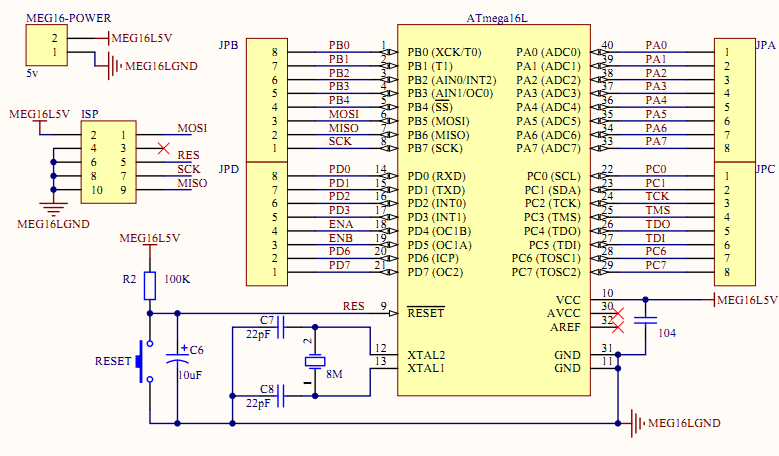Click the PA0 (ADC0) pin name
The image size is (779, 456).
tap(548, 52)
